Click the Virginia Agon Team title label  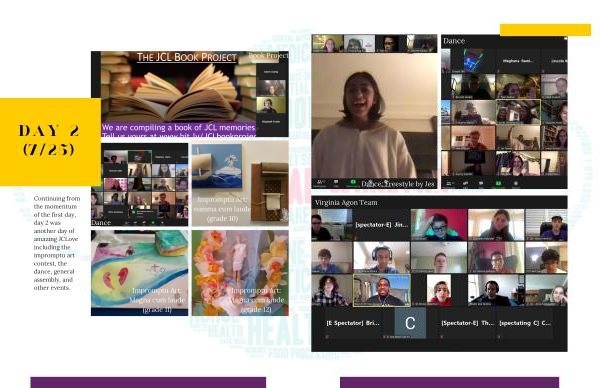click(x=346, y=202)
